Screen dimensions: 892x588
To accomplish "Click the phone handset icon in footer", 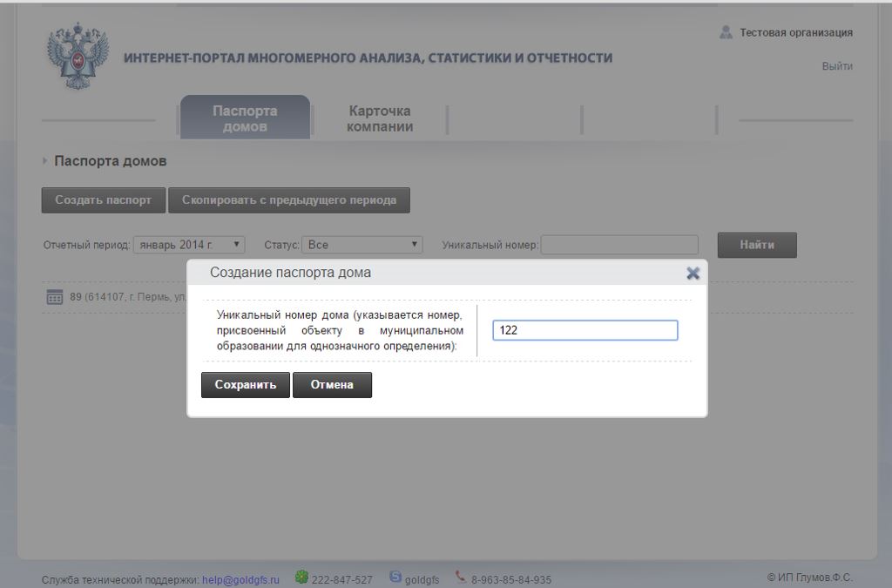I will pyautogui.click(x=459, y=577).
